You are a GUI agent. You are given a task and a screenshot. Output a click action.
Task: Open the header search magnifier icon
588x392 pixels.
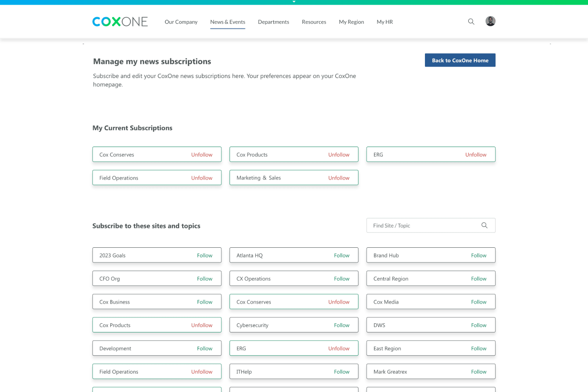click(471, 22)
